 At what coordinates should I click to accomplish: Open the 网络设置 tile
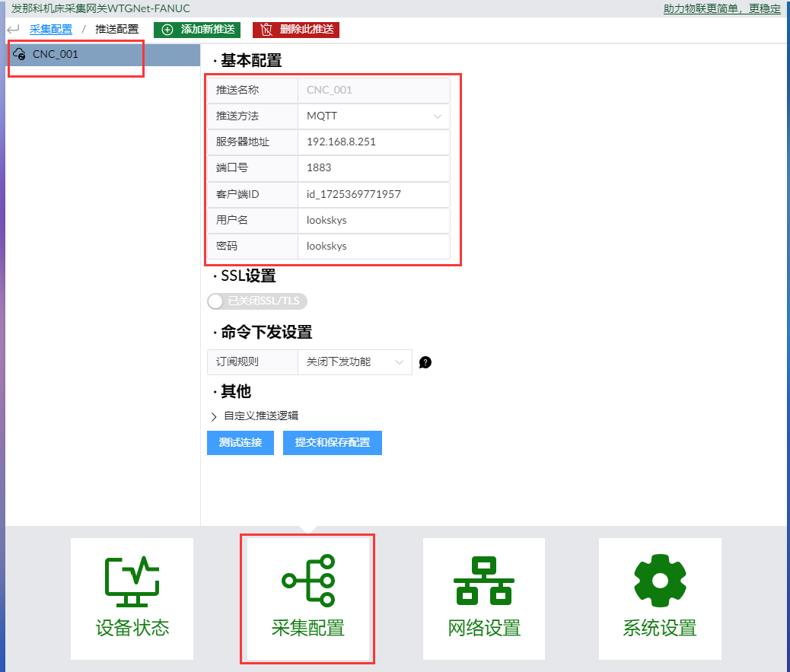coord(484,598)
